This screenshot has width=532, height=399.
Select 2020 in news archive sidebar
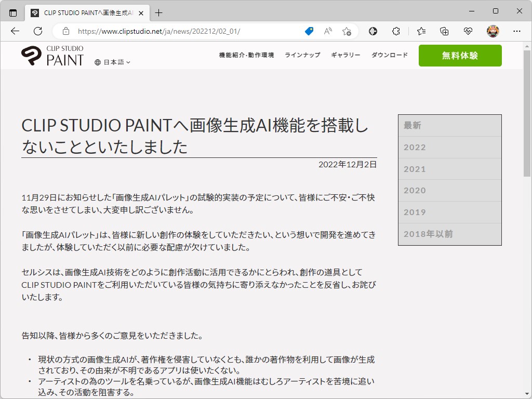click(450, 191)
